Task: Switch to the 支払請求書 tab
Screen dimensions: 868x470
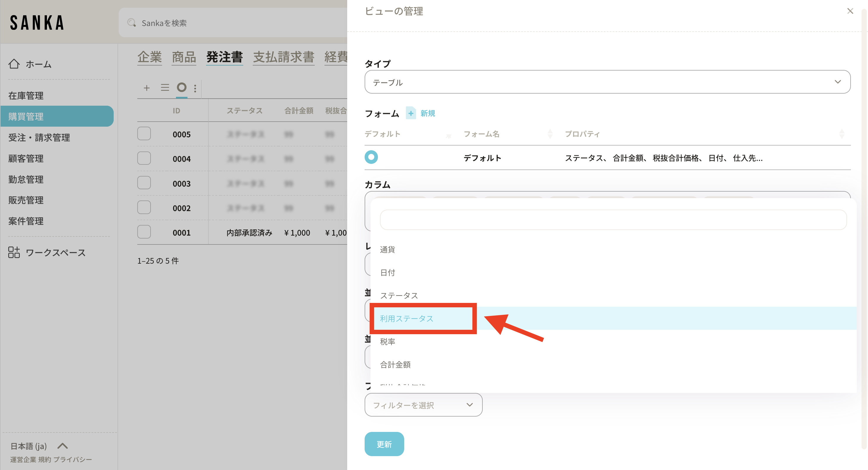Action: (283, 57)
